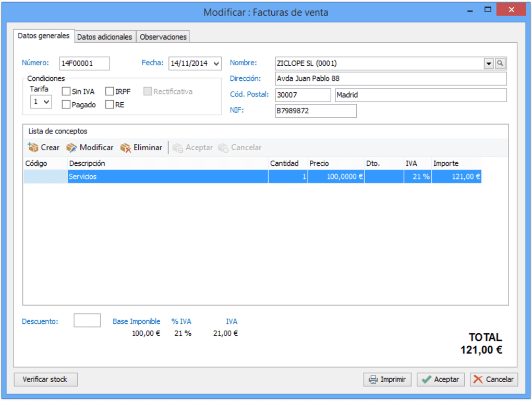This screenshot has width=532, height=401.
Task: Click the Crear icon to add a concept
Action: click(x=32, y=148)
